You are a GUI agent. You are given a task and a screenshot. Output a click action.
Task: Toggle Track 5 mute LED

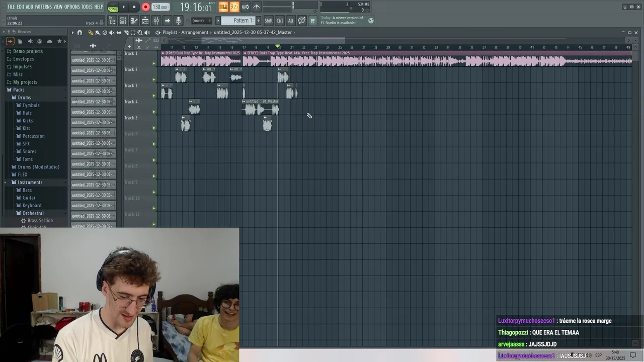tap(154, 128)
